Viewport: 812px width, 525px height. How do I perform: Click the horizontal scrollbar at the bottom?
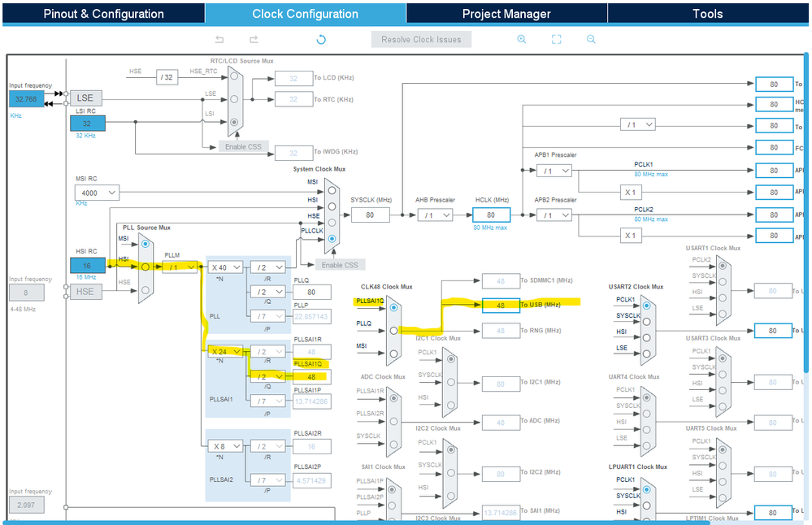358,523
